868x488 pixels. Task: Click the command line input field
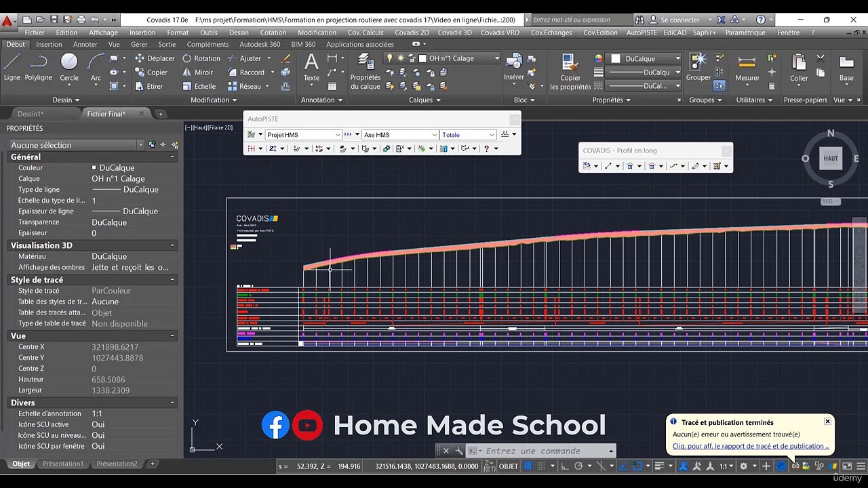point(545,451)
